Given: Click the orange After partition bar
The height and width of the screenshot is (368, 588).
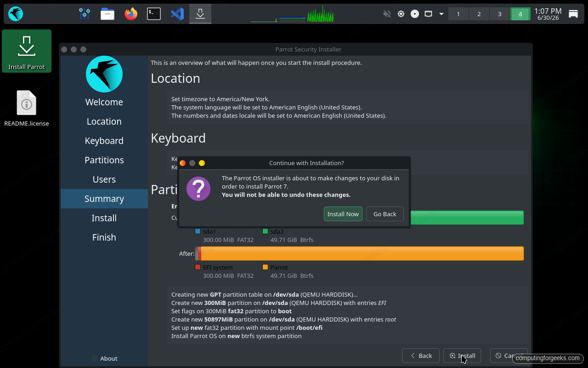Looking at the screenshot, I should (362, 253).
